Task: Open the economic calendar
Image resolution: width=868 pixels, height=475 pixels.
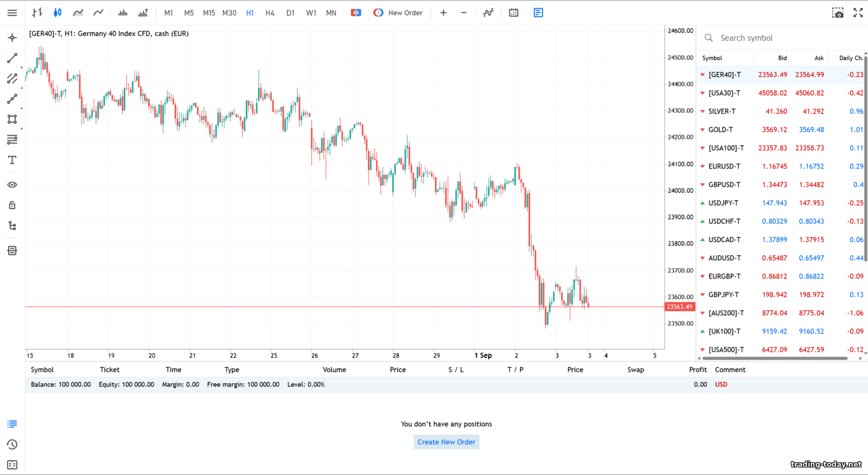Action: click(x=513, y=12)
